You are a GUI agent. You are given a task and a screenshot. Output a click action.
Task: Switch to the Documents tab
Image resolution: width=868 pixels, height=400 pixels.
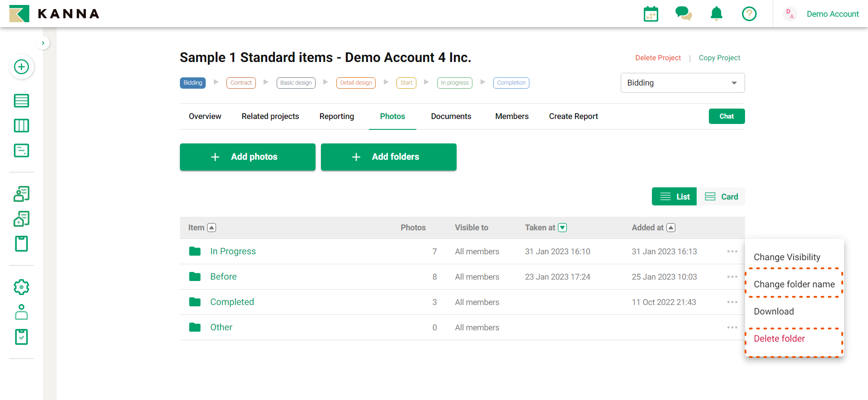pyautogui.click(x=451, y=116)
